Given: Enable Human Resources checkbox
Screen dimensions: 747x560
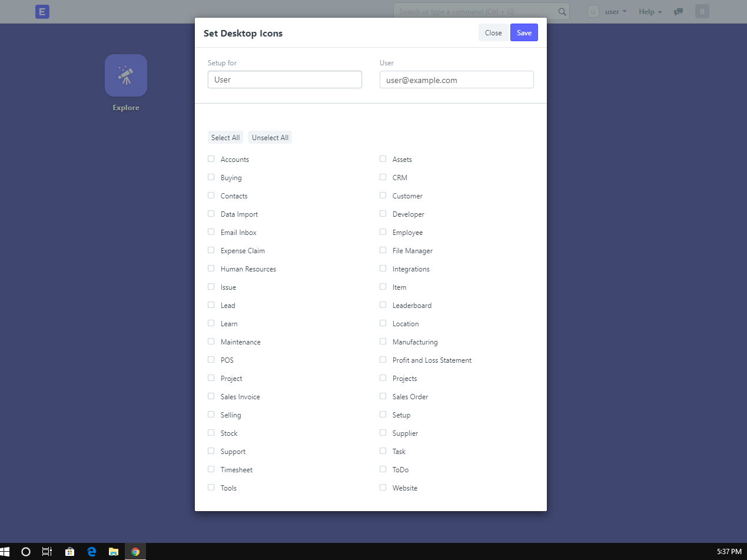Looking at the screenshot, I should tap(211, 269).
